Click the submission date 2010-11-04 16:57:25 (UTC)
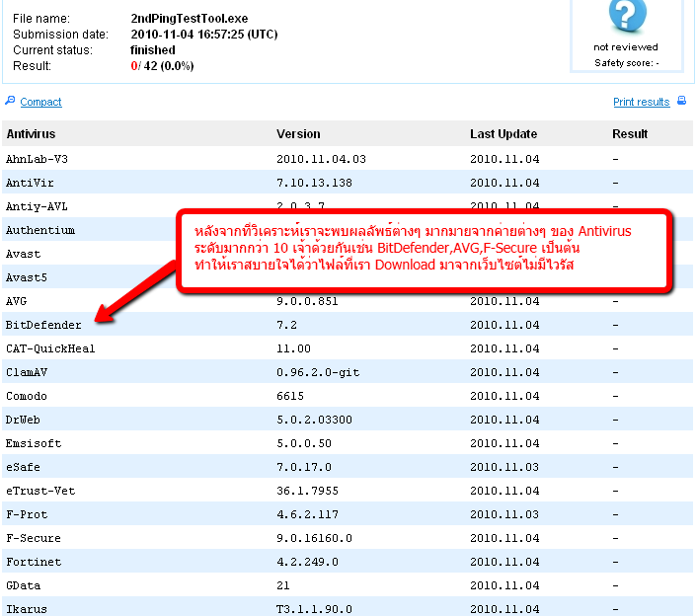Image resolution: width=697 pixels, height=616 pixels. pyautogui.click(x=204, y=35)
